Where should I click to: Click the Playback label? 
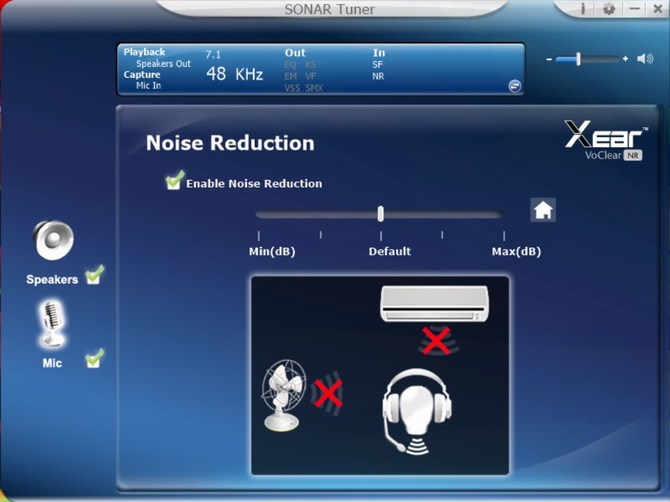144,52
